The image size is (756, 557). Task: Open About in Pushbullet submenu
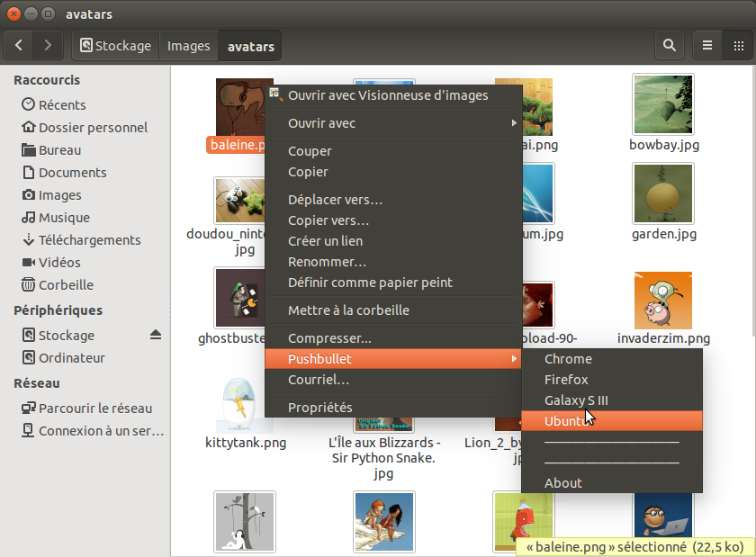pos(612,482)
